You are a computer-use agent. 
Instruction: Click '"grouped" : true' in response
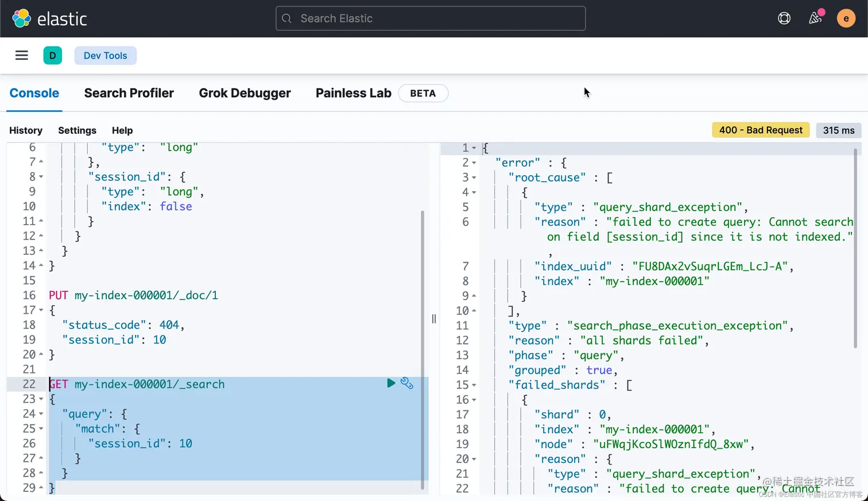click(560, 370)
